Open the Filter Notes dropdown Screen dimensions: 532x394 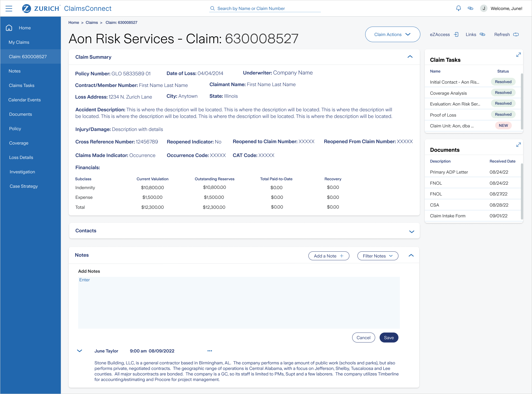(x=378, y=256)
